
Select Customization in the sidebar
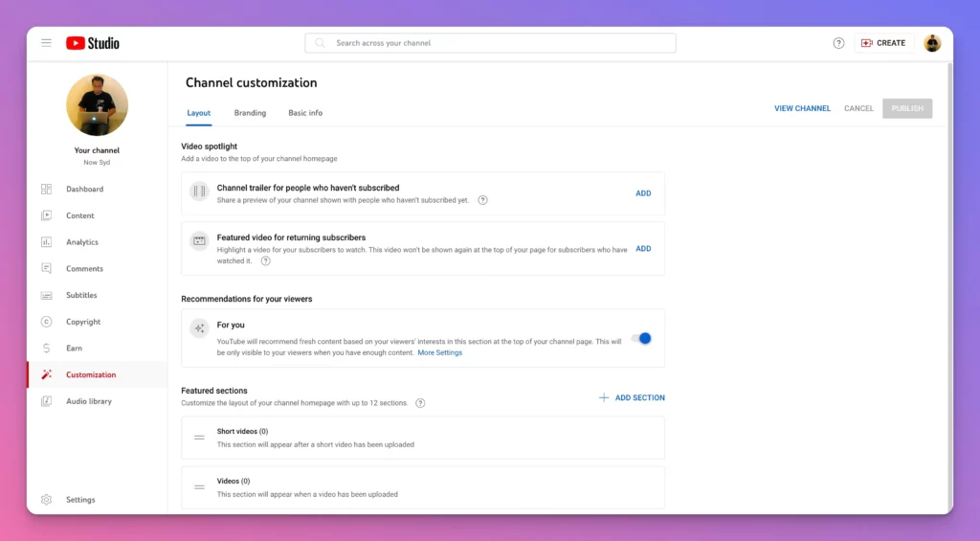(97, 374)
